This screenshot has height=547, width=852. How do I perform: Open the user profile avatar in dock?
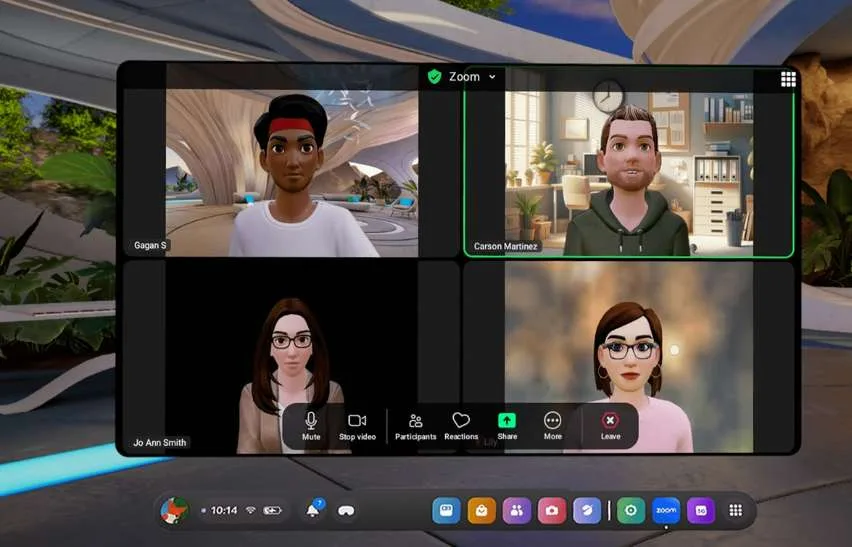click(174, 511)
